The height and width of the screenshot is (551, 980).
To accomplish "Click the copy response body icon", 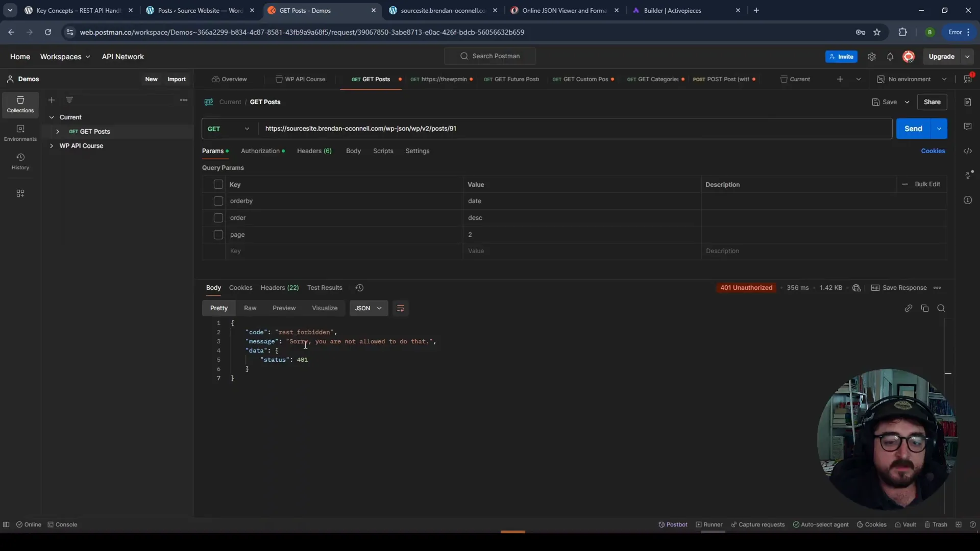I will coord(925,308).
